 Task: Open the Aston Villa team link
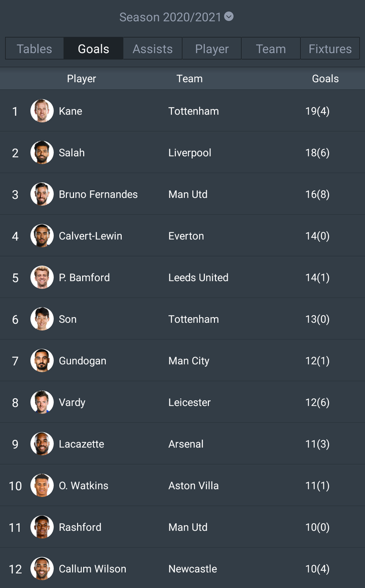point(193,486)
